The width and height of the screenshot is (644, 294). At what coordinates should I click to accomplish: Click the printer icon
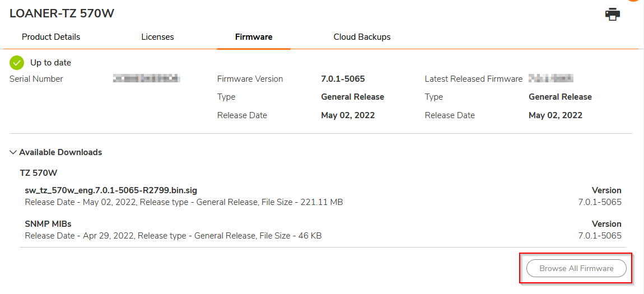point(613,15)
